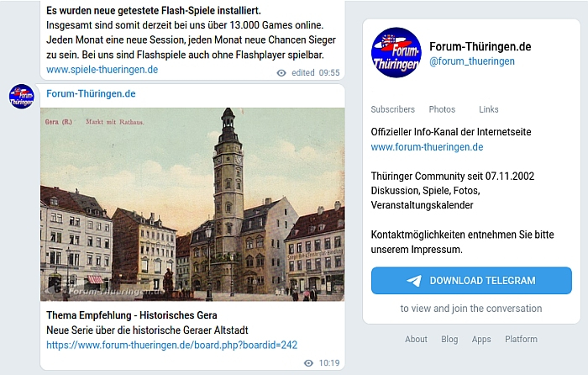Open the www.spiele-thueringen.de link

(102, 70)
